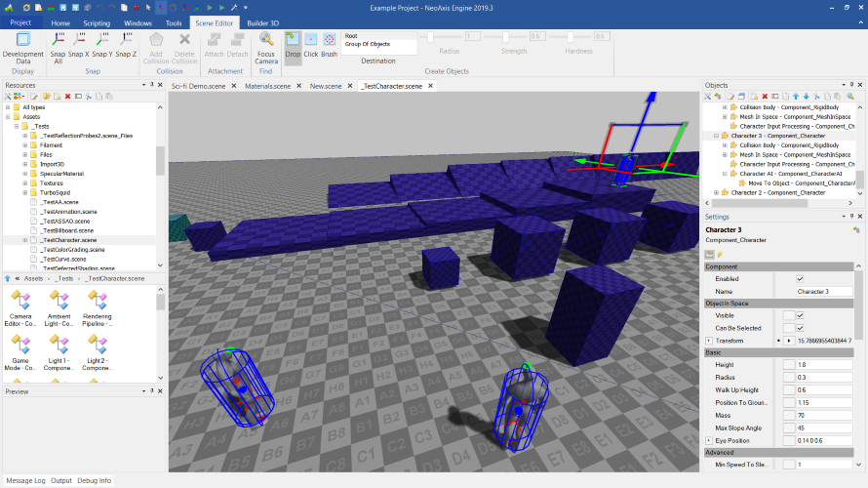Click the Delete Collision icon
This screenshot has height=488, width=868.
(184, 40)
